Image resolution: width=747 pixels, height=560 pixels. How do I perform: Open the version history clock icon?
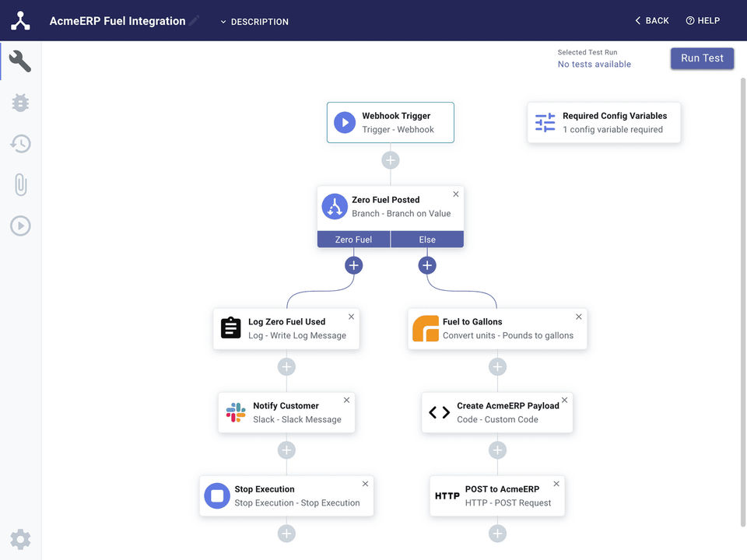click(20, 143)
